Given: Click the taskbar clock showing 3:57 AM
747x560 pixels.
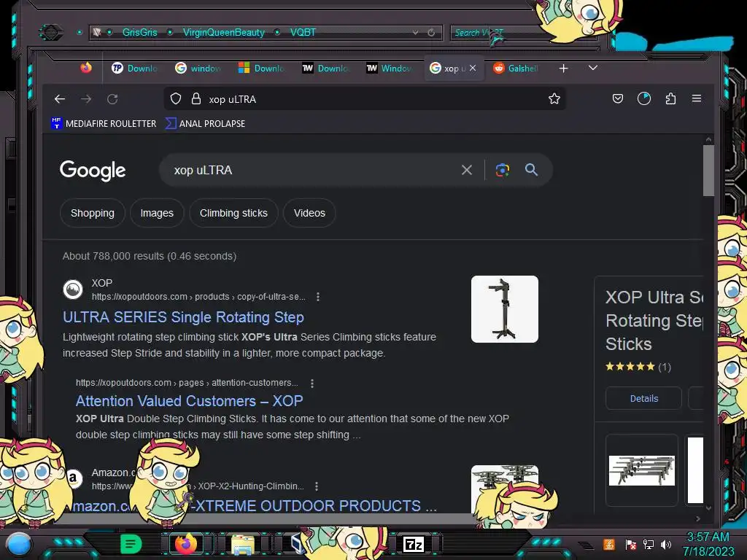Looking at the screenshot, I should pyautogui.click(x=708, y=537).
